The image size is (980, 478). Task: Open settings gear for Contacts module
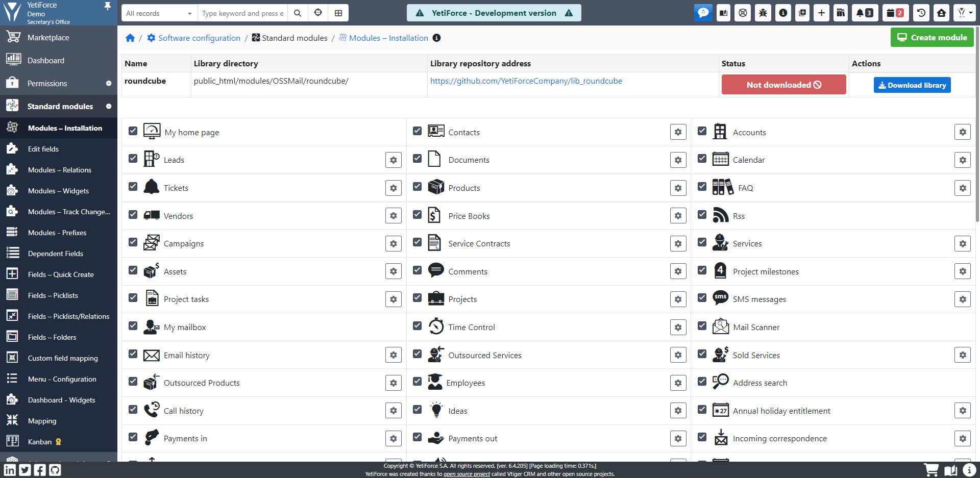click(678, 132)
